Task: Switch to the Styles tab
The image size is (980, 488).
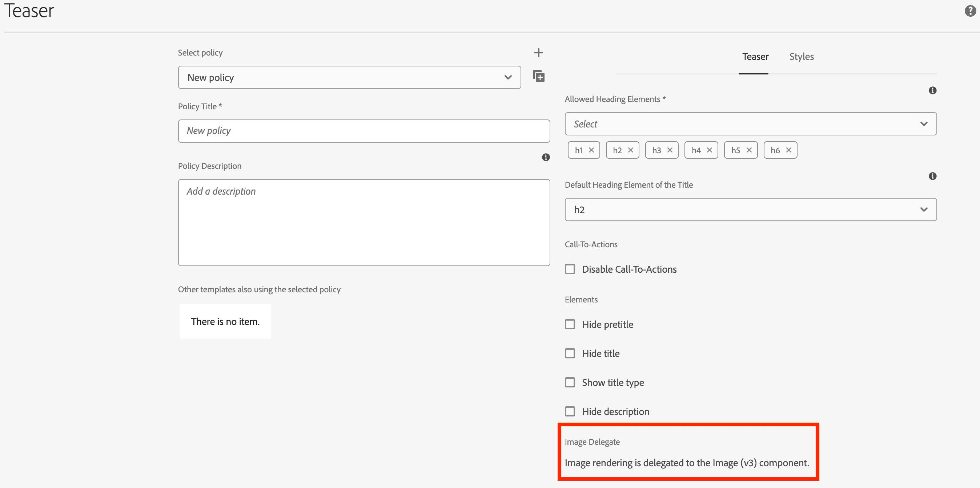Action: pyautogui.click(x=801, y=57)
